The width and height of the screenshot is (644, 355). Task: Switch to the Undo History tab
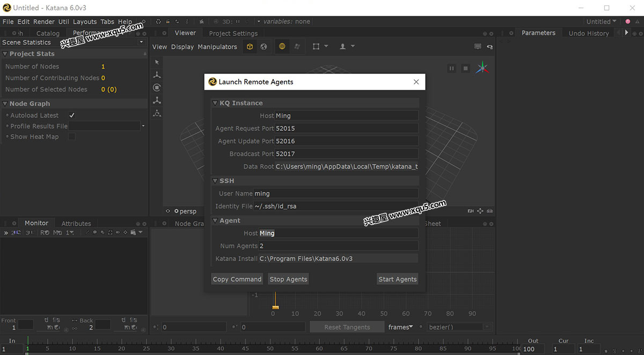(x=589, y=33)
